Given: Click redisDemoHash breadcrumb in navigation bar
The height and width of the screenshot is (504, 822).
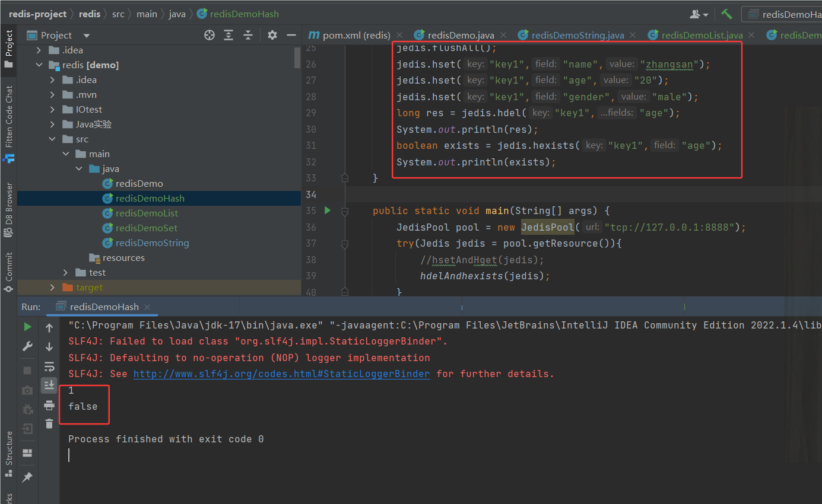Looking at the screenshot, I should tap(238, 14).
